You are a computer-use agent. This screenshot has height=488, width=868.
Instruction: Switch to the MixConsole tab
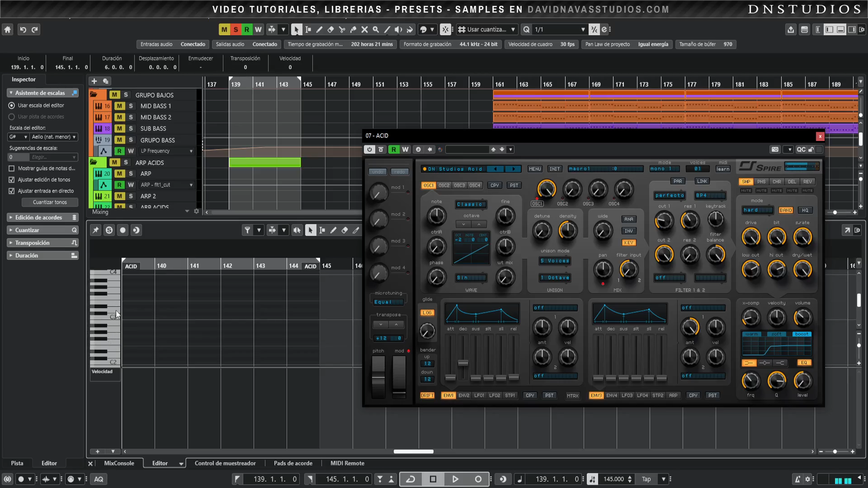point(119,464)
